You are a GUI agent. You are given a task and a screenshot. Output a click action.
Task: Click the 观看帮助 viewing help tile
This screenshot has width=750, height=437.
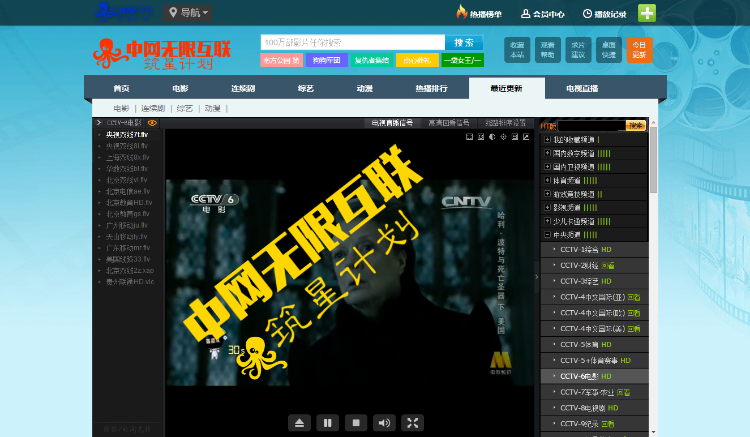point(548,50)
